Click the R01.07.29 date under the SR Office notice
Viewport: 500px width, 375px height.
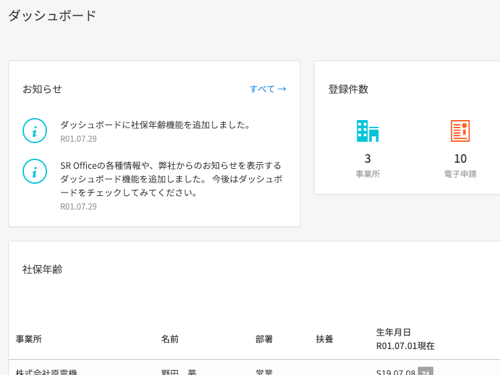(x=78, y=207)
